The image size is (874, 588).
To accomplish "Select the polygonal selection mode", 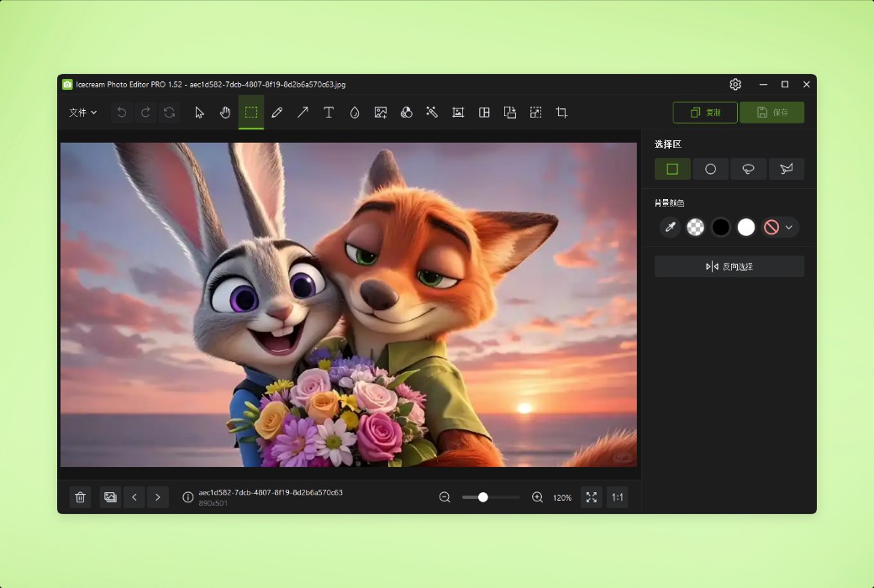I will 787,169.
